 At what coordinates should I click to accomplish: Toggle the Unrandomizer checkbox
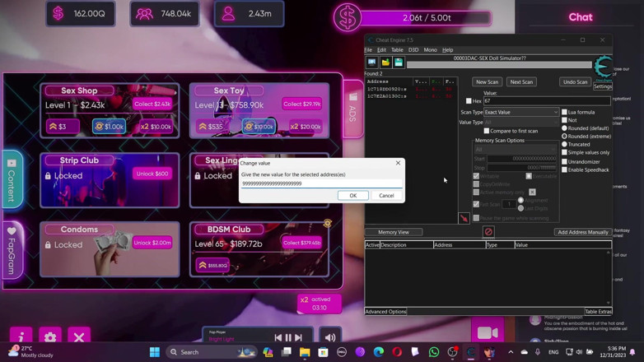tap(564, 162)
